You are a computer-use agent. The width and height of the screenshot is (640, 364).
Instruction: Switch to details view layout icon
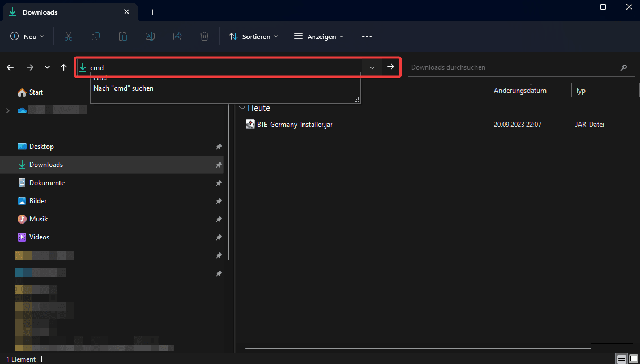[x=621, y=359]
